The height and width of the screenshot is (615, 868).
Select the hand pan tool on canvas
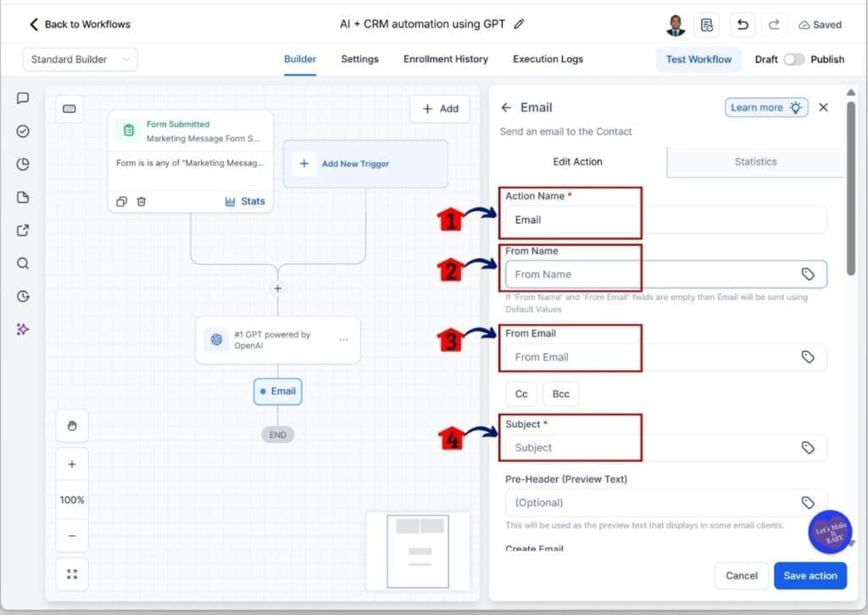[x=71, y=425]
